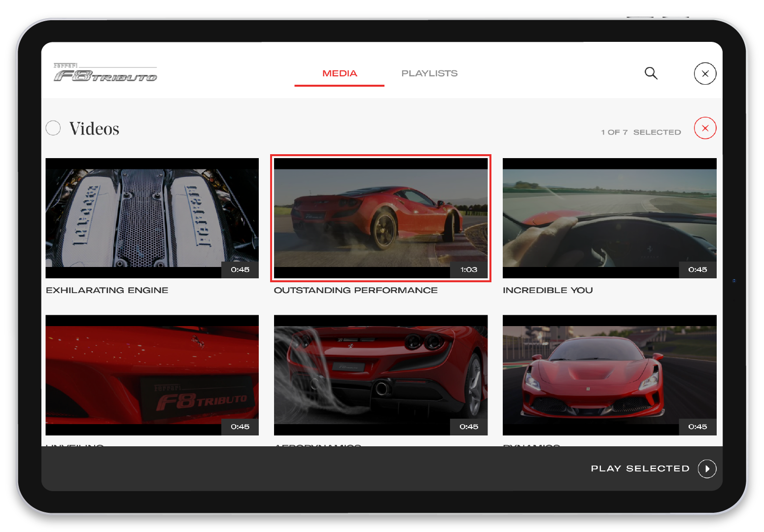764x532 pixels.
Task: Clear the selection with the red X icon
Action: (x=705, y=128)
